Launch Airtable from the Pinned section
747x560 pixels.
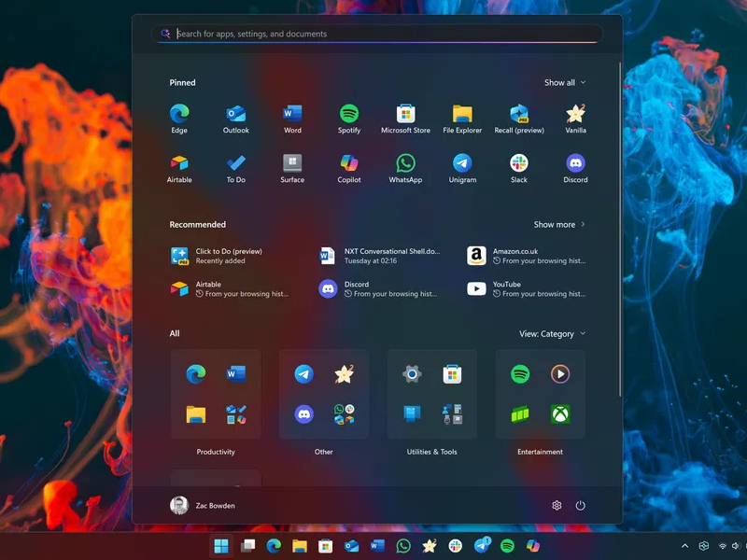178,168
